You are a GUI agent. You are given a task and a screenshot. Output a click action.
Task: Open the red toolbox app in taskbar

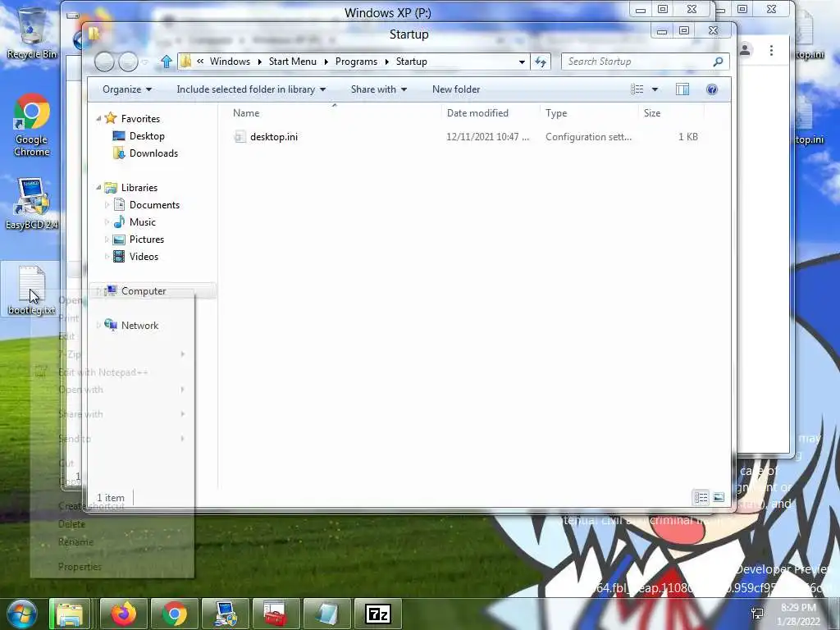click(x=276, y=614)
